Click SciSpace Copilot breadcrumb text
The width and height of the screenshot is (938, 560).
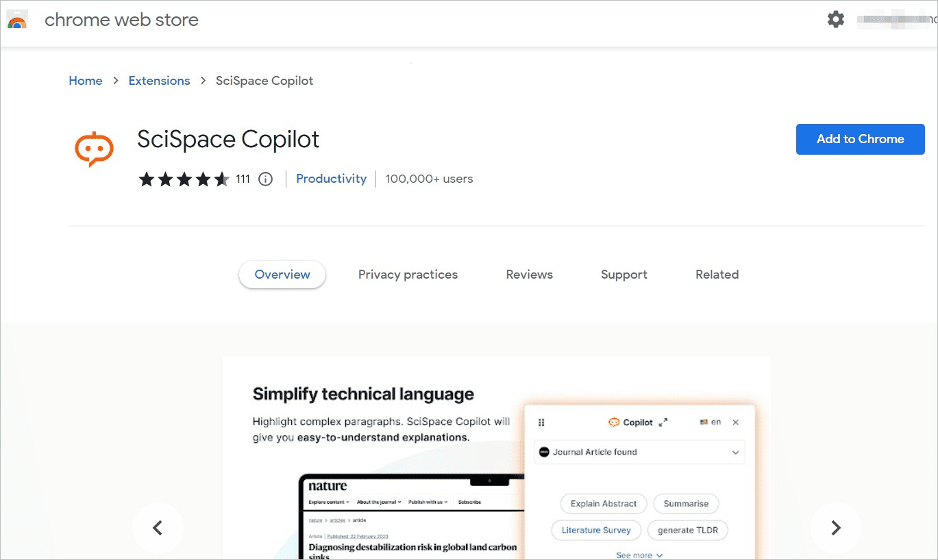click(x=264, y=81)
